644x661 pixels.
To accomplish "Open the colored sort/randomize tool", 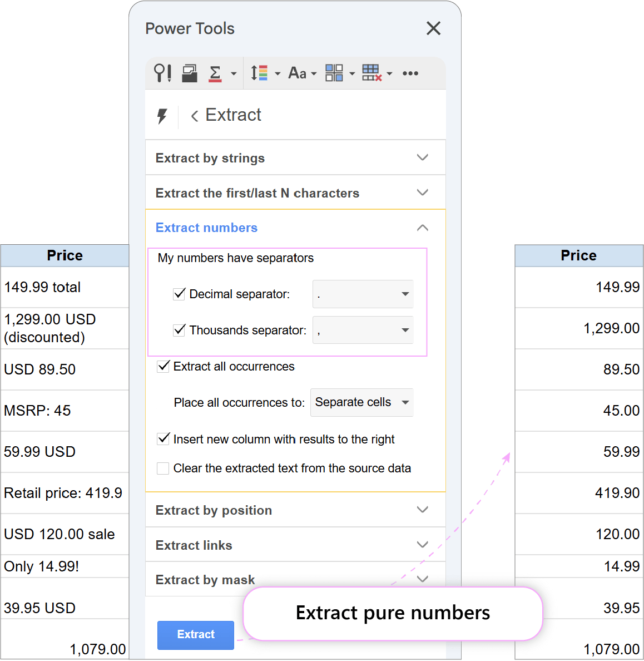I will coord(259,73).
